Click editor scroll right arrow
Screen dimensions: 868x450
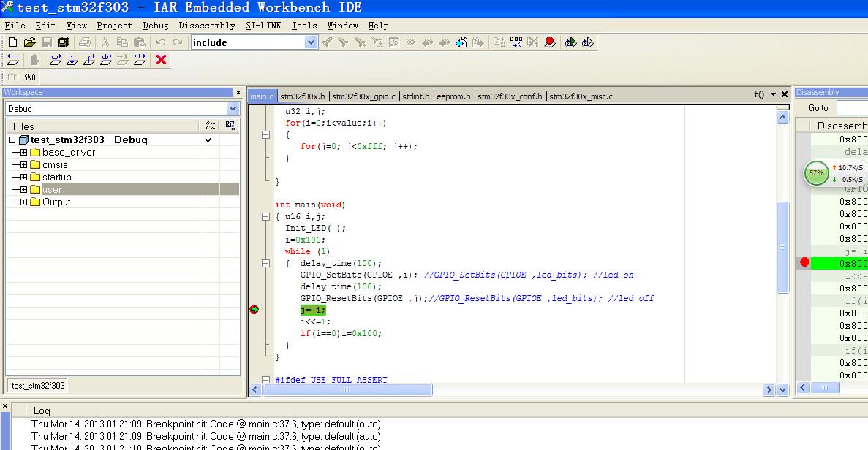768,390
